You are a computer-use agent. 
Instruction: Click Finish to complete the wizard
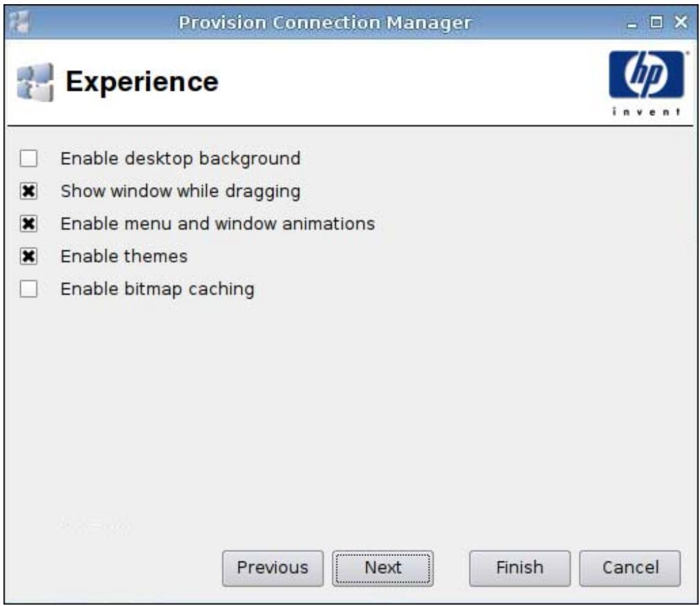click(520, 568)
